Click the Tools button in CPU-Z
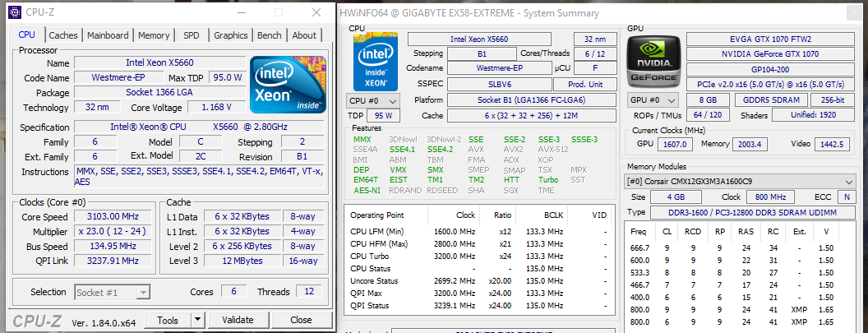This screenshot has width=868, height=333. pyautogui.click(x=168, y=320)
